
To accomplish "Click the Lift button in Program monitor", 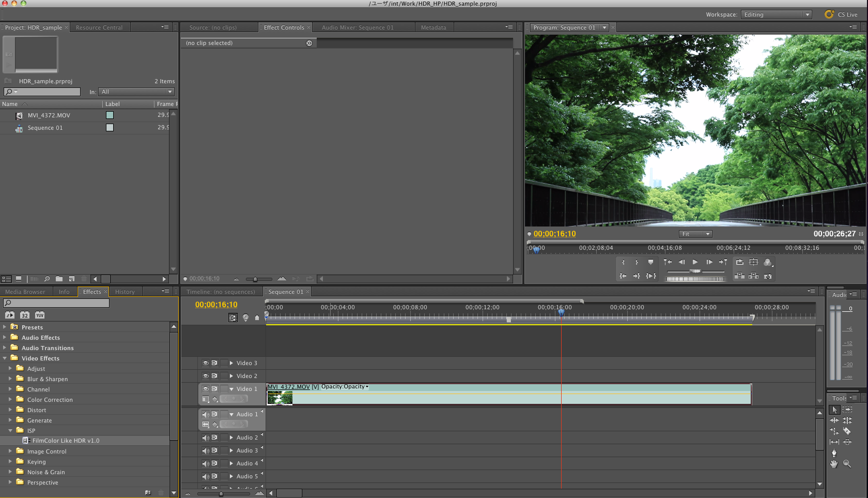I will point(740,276).
